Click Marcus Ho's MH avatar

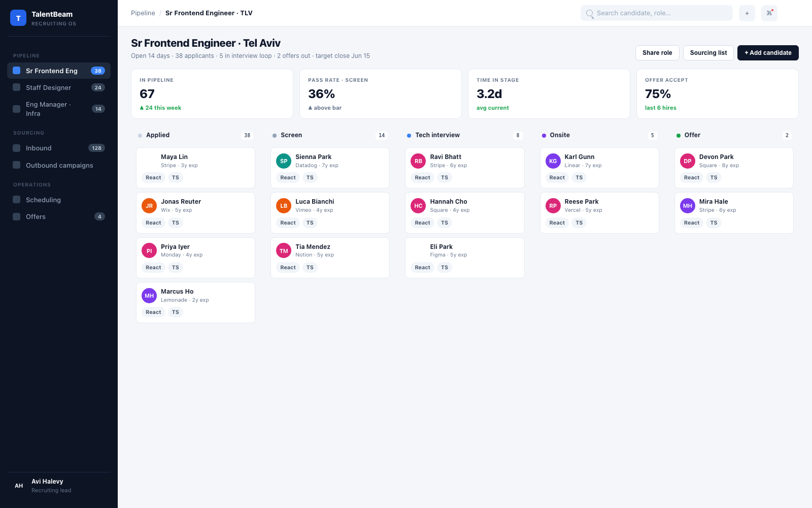[149, 296]
